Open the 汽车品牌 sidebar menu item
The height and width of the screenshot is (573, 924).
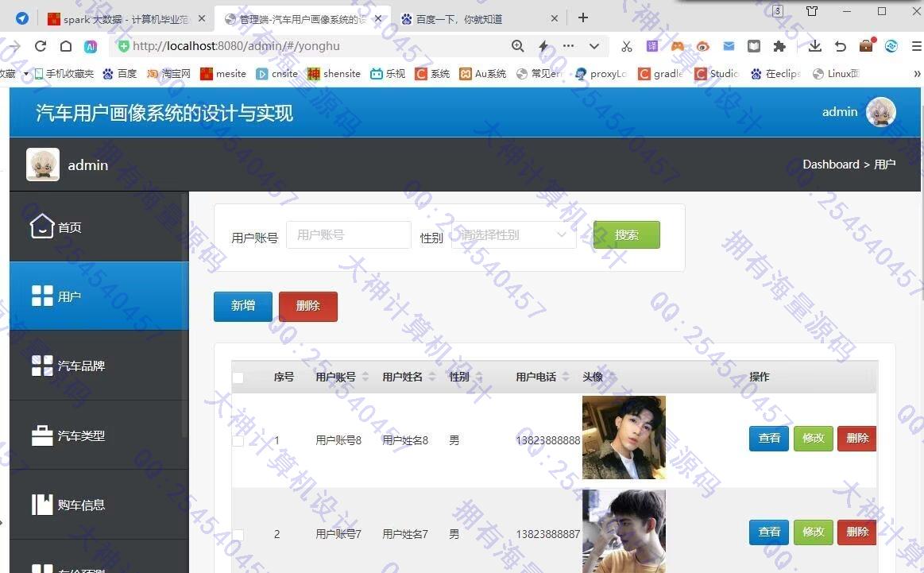coord(99,366)
